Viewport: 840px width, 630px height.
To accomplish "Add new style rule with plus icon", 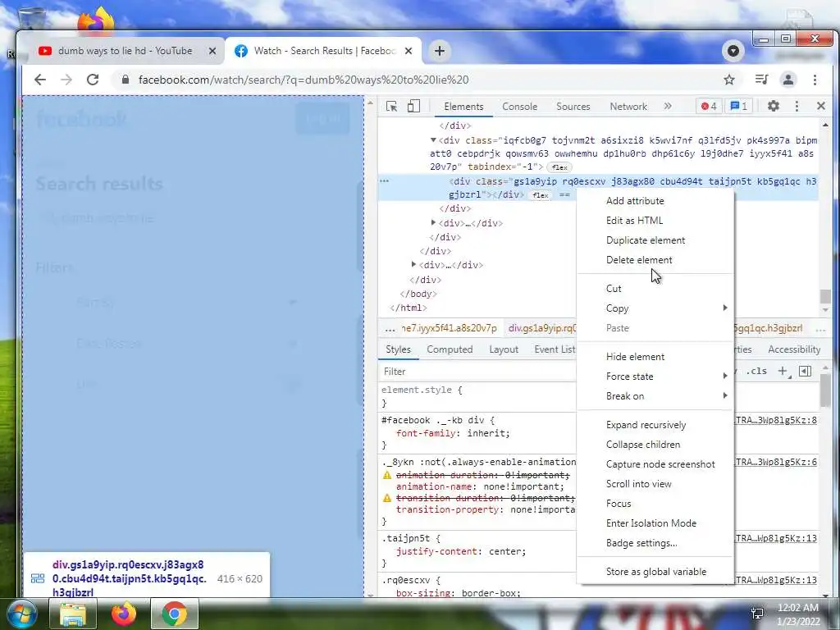I will (783, 372).
